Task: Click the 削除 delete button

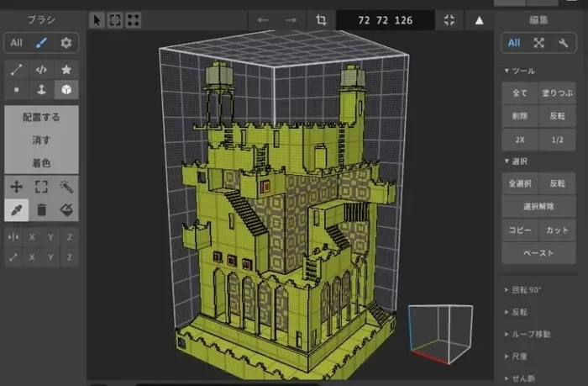Action: 520,116
